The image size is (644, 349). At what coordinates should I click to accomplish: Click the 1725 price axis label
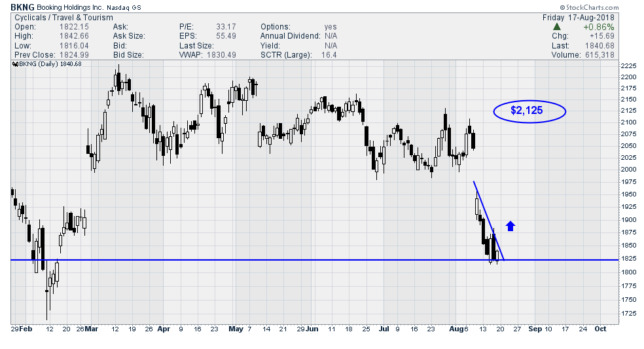click(x=628, y=314)
